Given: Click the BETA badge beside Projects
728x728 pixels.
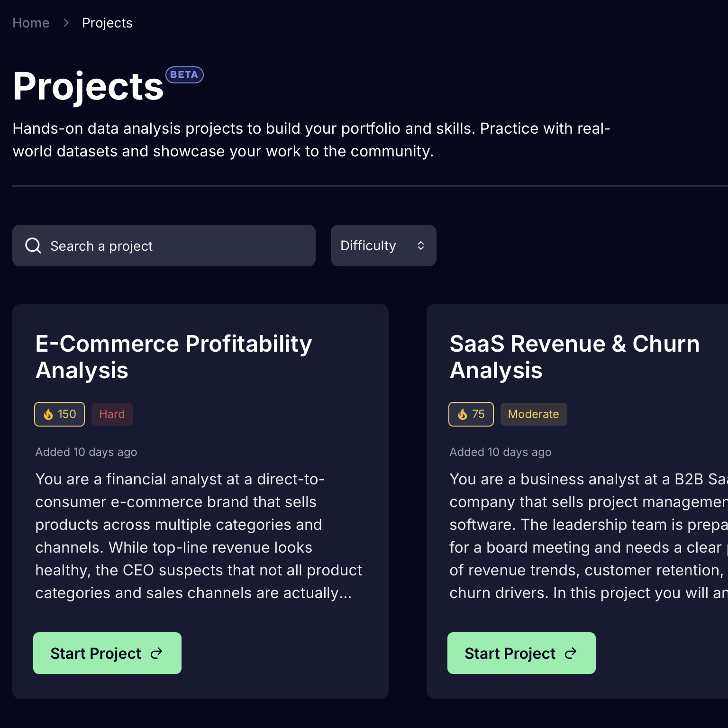Looking at the screenshot, I should click(x=184, y=75).
